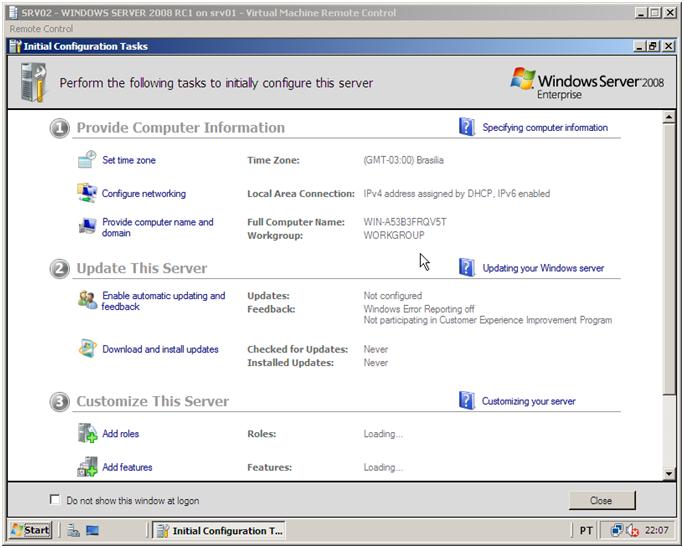684x548 pixels.
Task: Click the Add roles server icon
Action: [87, 433]
